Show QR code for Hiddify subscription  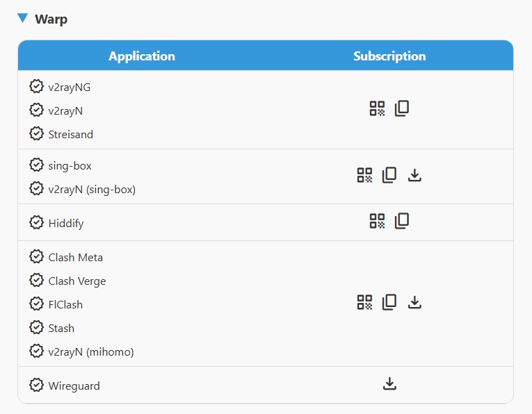[x=377, y=221]
